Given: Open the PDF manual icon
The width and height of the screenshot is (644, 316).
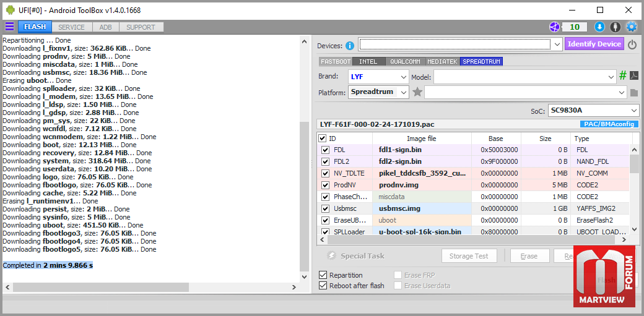Looking at the screenshot, I should point(634,76).
